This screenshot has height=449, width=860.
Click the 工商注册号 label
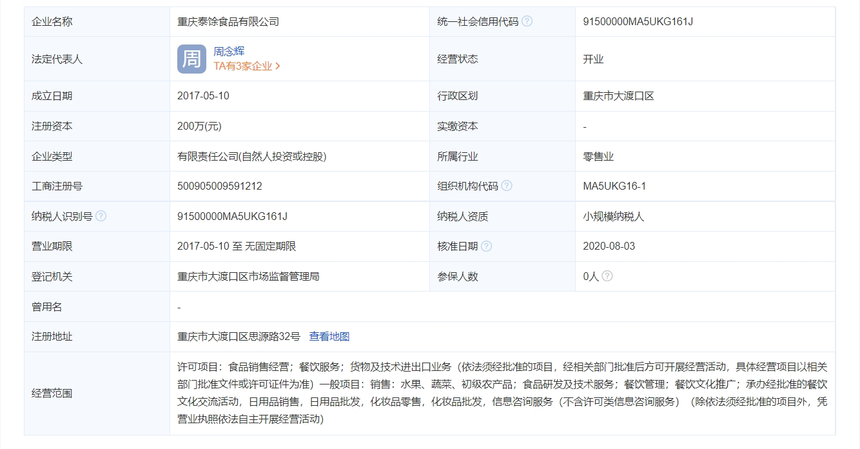57,186
